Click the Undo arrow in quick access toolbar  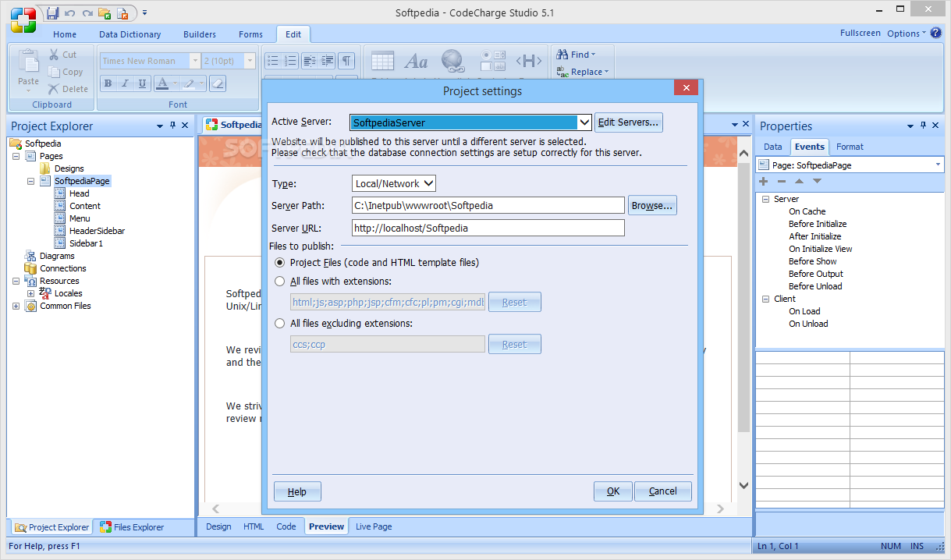(x=70, y=13)
